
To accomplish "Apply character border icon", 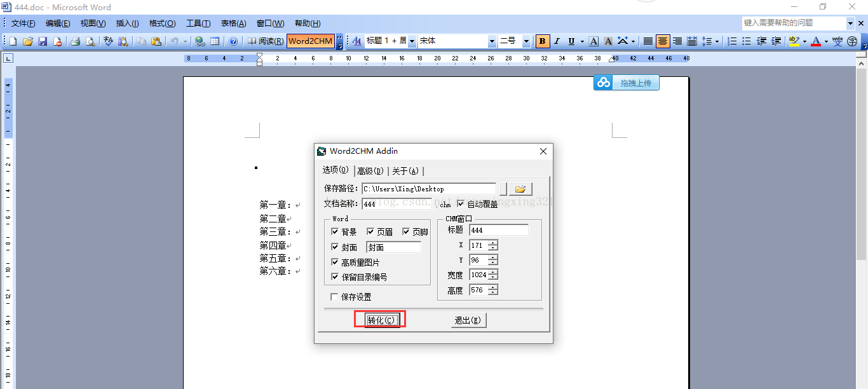I will pyautogui.click(x=593, y=41).
